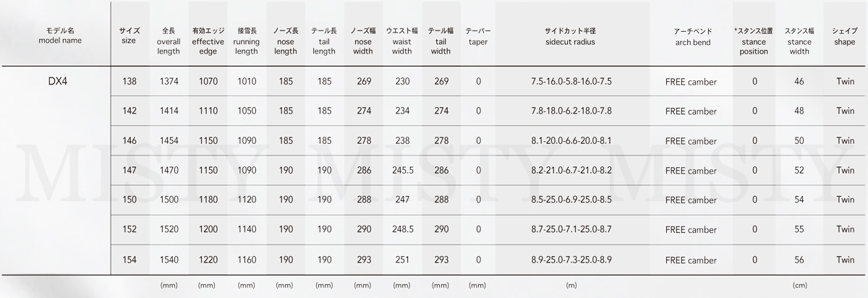Click the effective edge column header
This screenshot has width=868, height=298.
(208, 41)
